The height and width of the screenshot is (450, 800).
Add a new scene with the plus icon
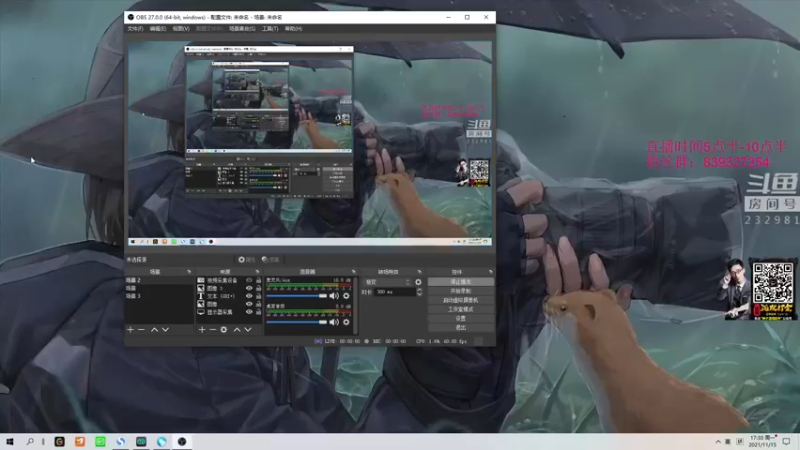(x=131, y=330)
